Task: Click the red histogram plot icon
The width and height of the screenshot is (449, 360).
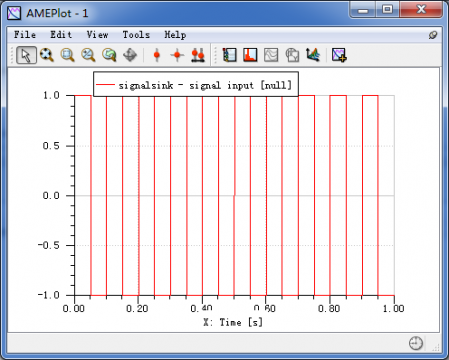Action: pos(250,55)
